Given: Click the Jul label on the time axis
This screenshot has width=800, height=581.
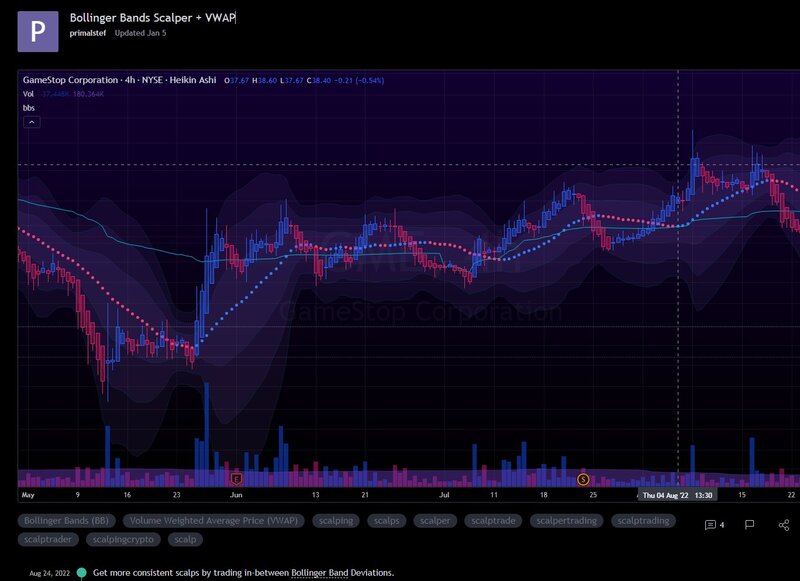Looking at the screenshot, I should click(444, 495).
